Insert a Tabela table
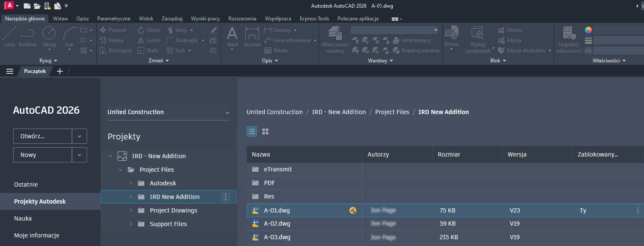The image size is (644, 246). point(276,50)
